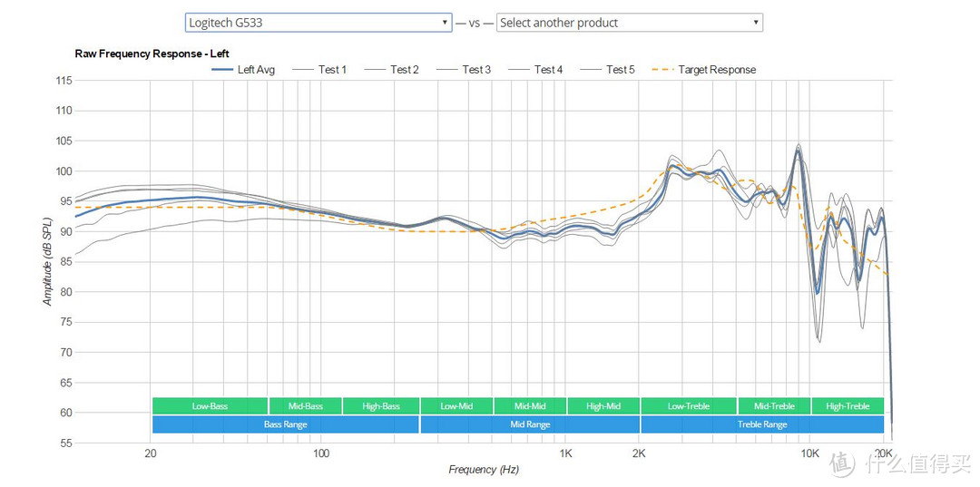
Task: Toggle the Left Avg legend series
Action: 246,70
